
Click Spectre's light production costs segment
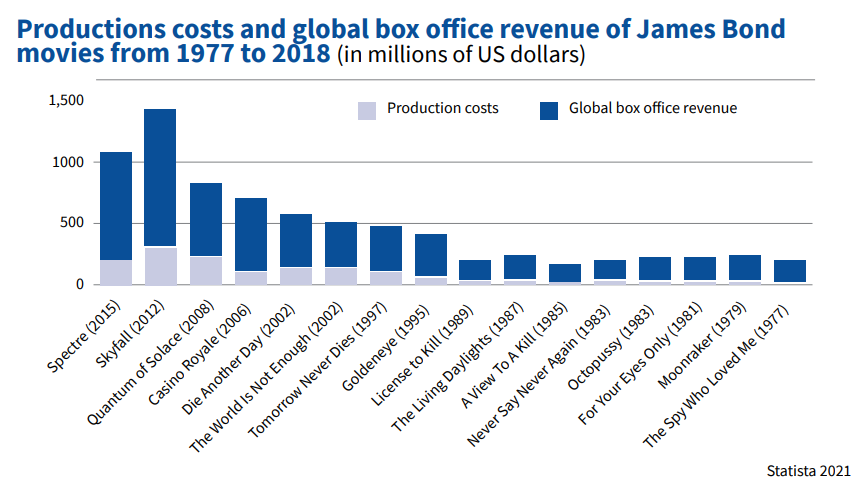116,273
